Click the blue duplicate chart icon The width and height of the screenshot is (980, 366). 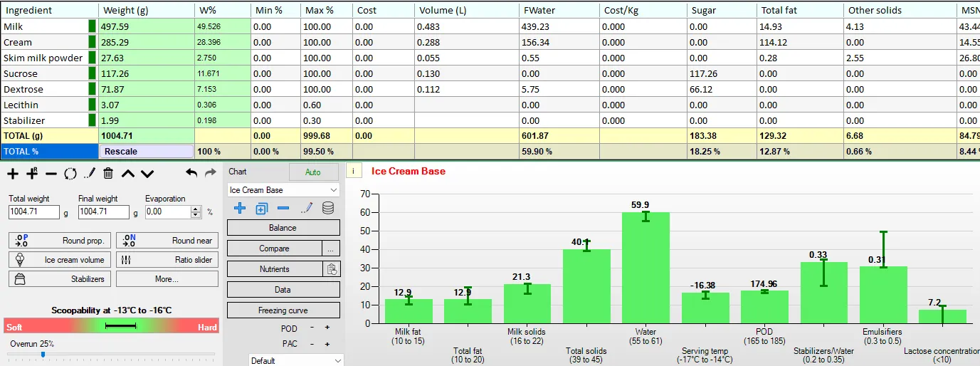click(x=261, y=208)
